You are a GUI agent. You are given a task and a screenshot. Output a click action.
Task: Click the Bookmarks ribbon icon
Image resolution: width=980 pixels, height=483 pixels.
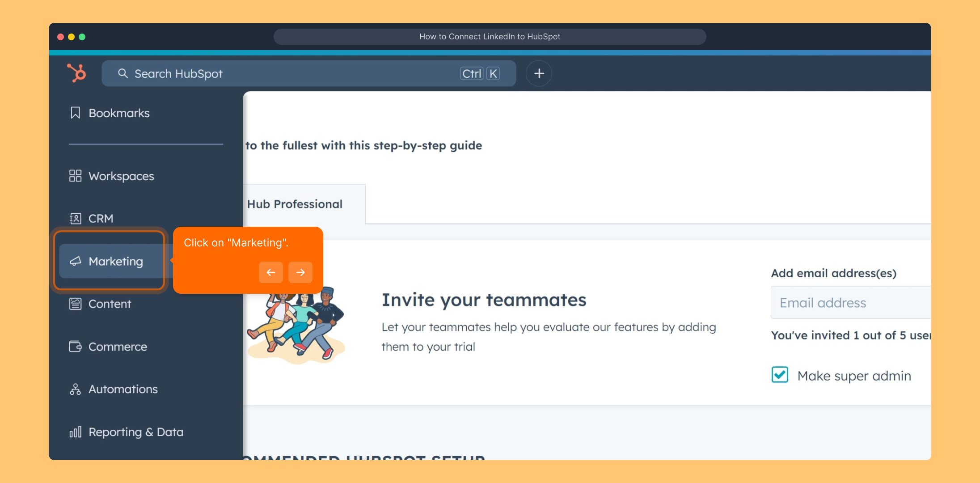pyautogui.click(x=75, y=113)
